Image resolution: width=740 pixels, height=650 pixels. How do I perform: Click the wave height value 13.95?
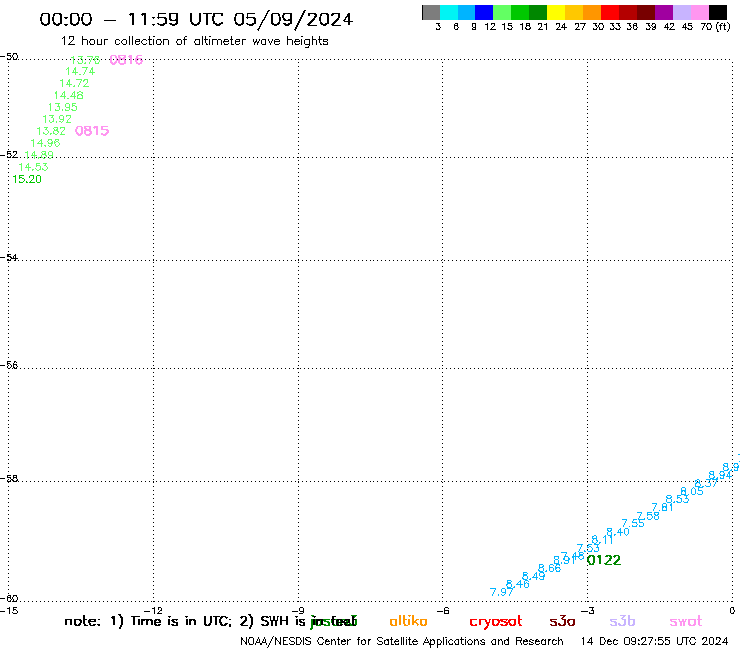coord(63,107)
